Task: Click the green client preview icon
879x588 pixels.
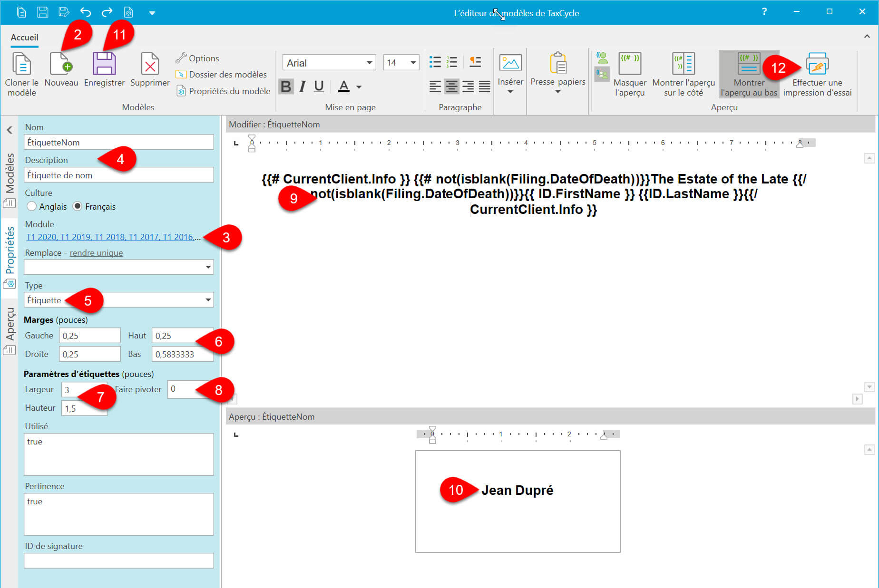Action: click(x=602, y=58)
